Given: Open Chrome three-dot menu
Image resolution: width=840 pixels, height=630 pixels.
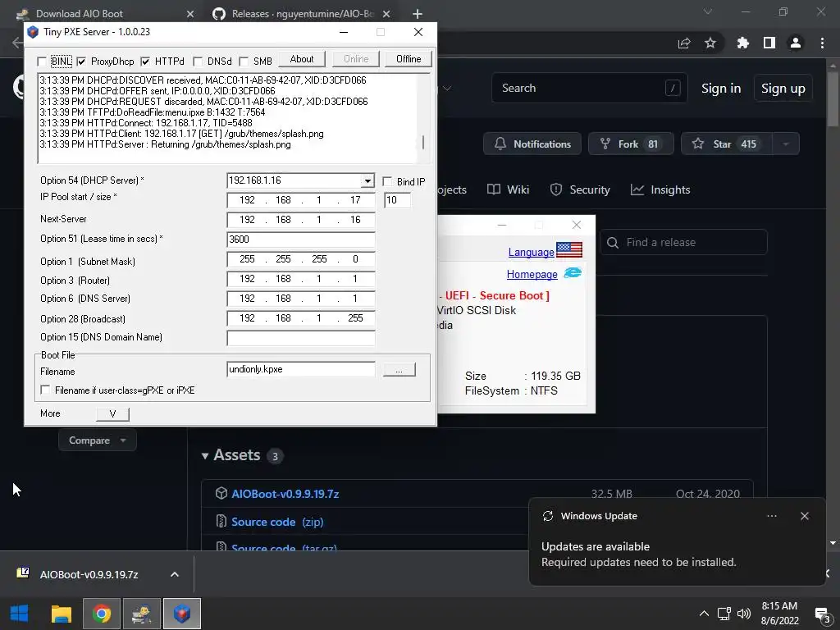Looking at the screenshot, I should click(x=822, y=43).
